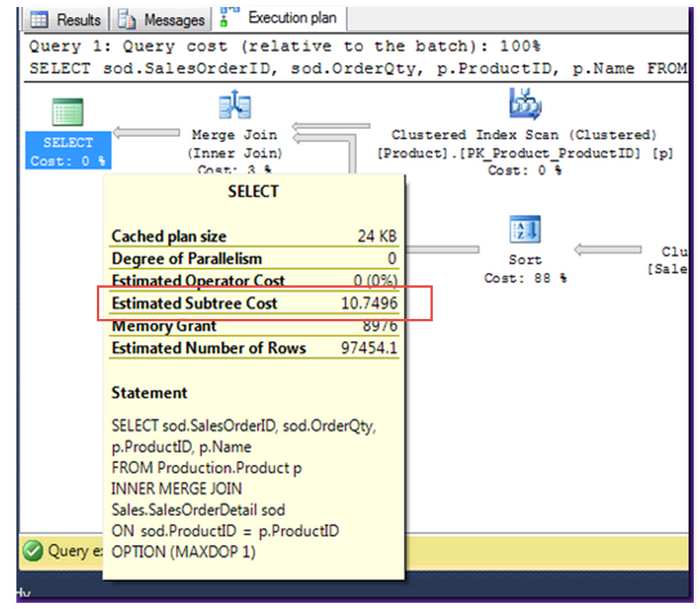Click the Estimated Number of Rows value
The image size is (700, 609).
coord(370,349)
